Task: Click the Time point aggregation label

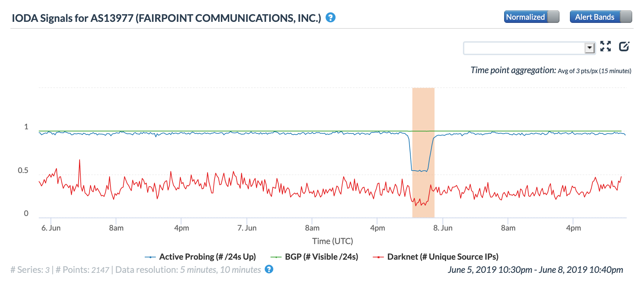Action: point(513,70)
